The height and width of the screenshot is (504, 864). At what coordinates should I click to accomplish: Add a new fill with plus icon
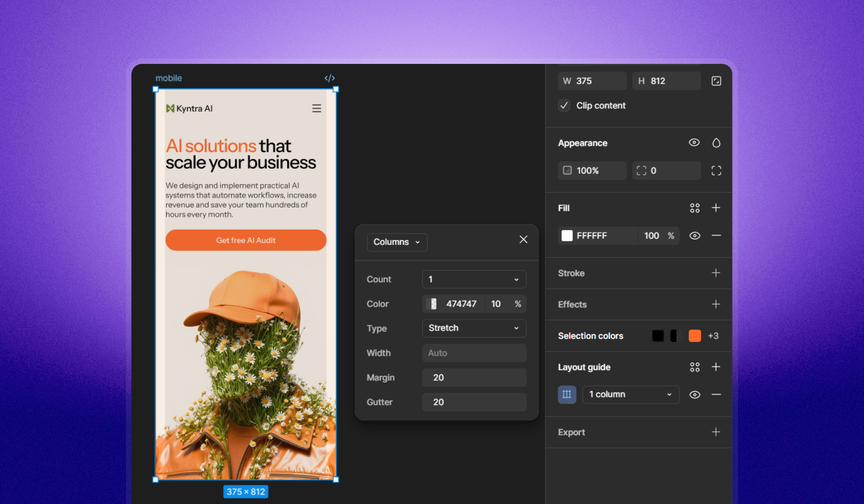click(716, 208)
